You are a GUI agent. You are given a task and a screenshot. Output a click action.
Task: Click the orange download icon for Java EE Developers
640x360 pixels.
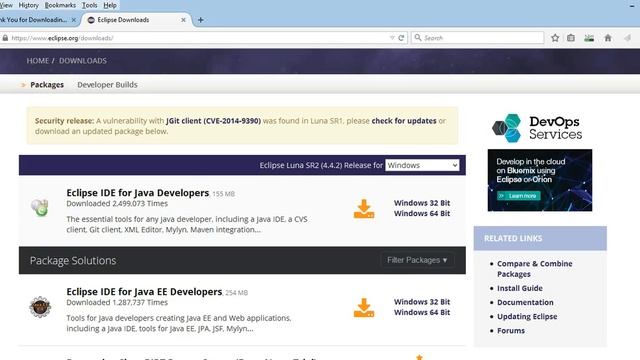tap(364, 308)
